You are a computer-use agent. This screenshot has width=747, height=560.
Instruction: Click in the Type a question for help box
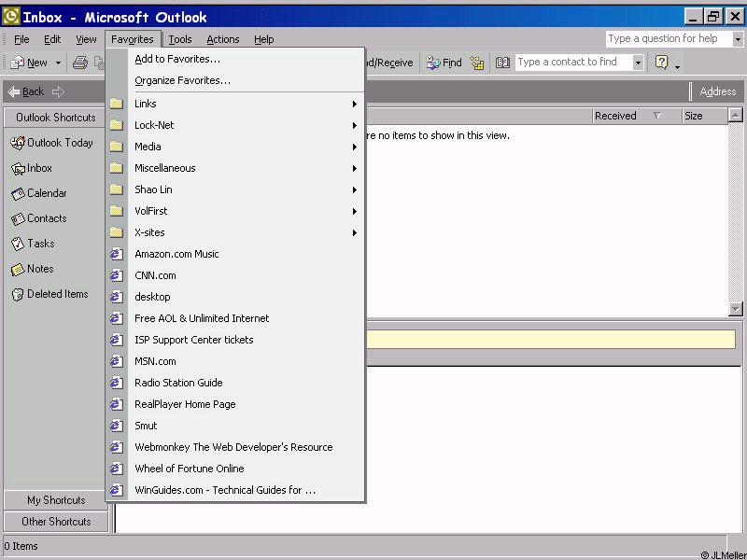tap(668, 38)
